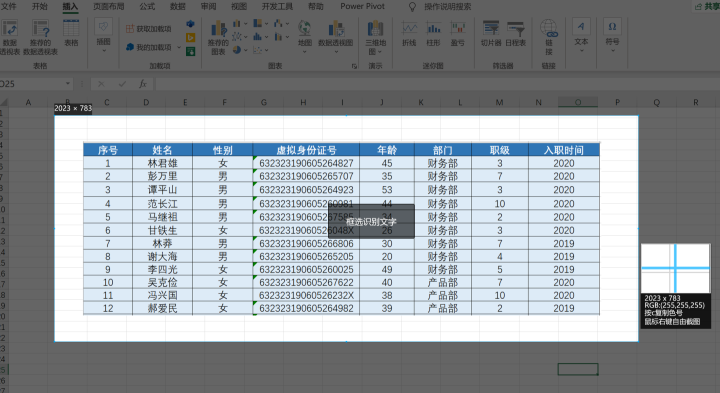The image size is (720, 393).
Task: Click the formula bar cancel X button
Action: [x=101, y=84]
